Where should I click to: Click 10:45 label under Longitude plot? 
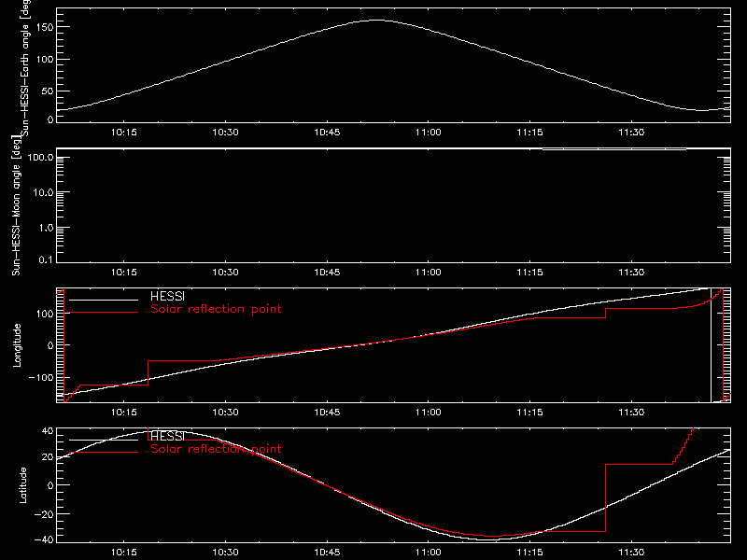coord(327,413)
